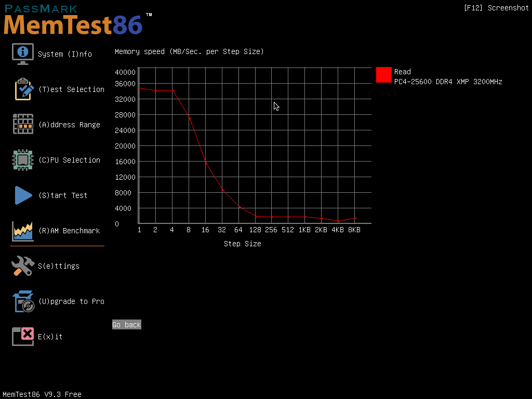Click the 24000 y-axis value
This screenshot has height=399, width=532.
pyautogui.click(x=125, y=130)
